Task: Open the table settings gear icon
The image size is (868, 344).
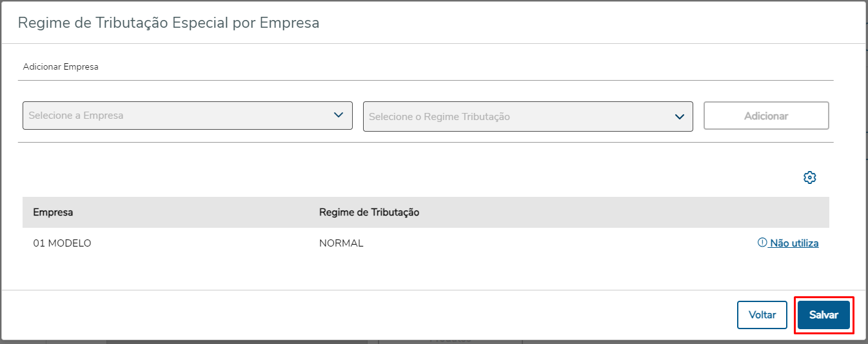Action: pos(810,177)
